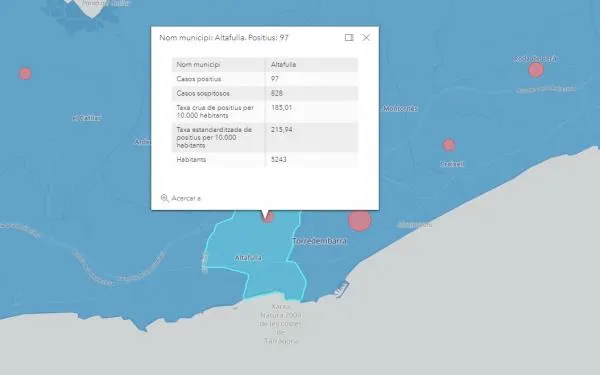This screenshot has width=600, height=375.
Task: Select the large red circle near Torredembarra
Action: (x=360, y=220)
